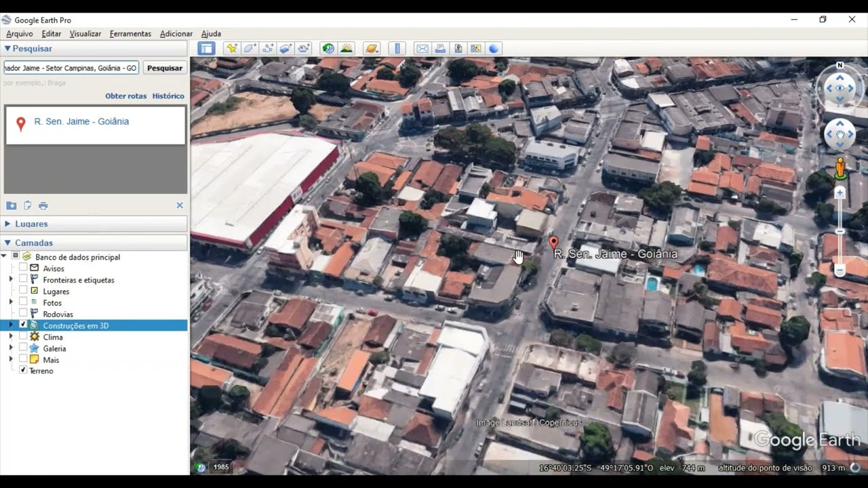Tick the Mais layer checkbox
The height and width of the screenshot is (488, 868).
(x=23, y=359)
